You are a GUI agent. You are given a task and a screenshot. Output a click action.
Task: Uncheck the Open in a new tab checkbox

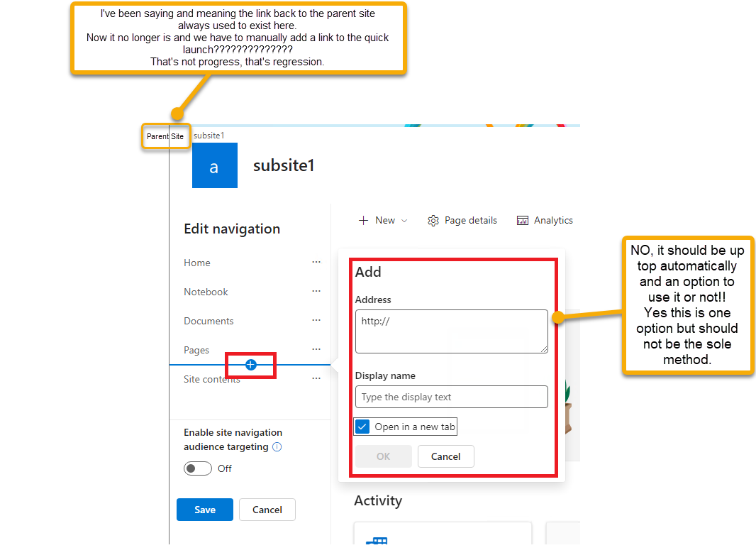tap(362, 427)
